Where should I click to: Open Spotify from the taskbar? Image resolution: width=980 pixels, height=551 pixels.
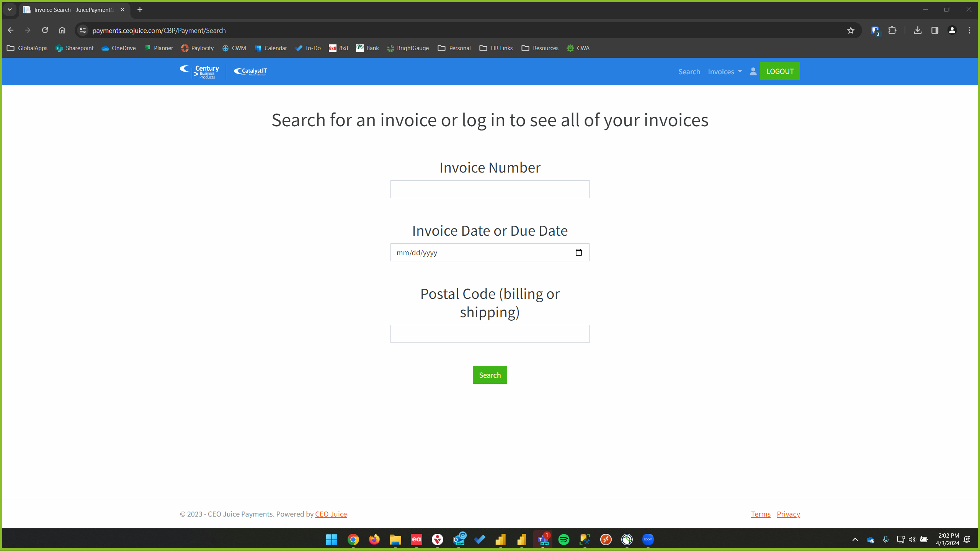tap(563, 540)
